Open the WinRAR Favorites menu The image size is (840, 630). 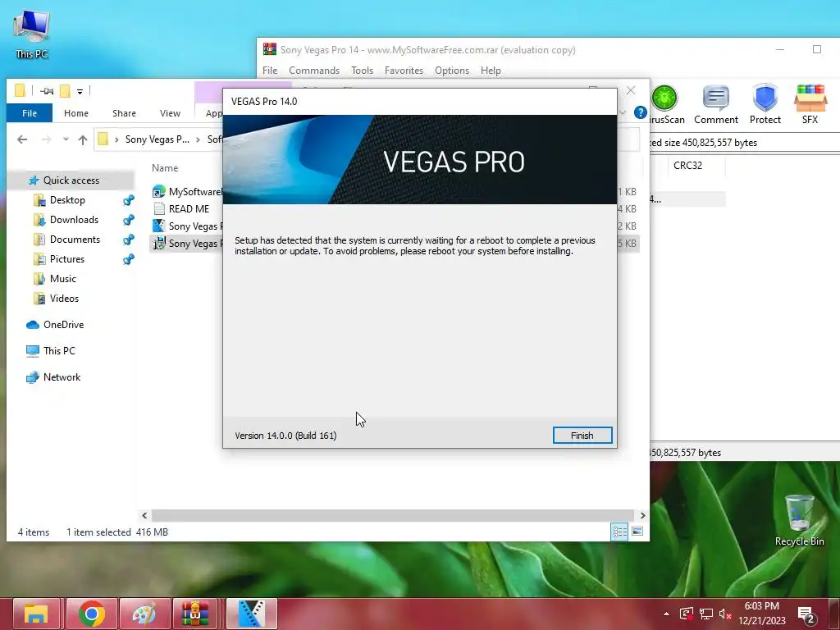coord(404,71)
